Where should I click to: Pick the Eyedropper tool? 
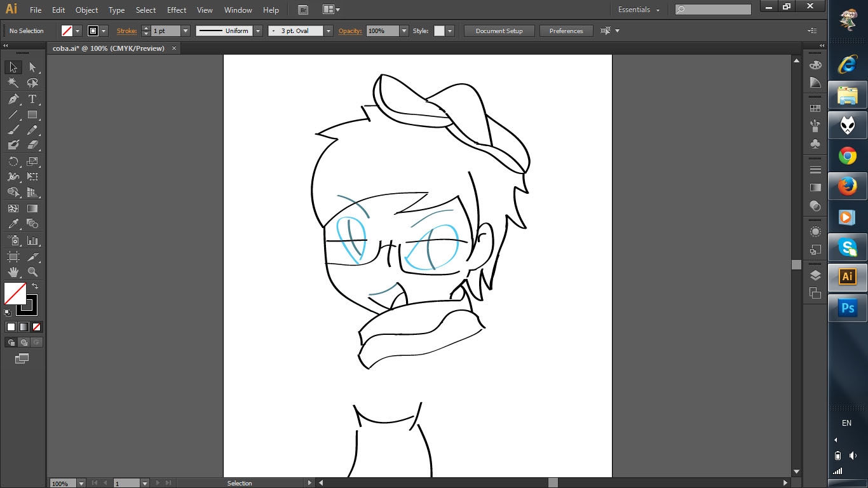coord(13,224)
